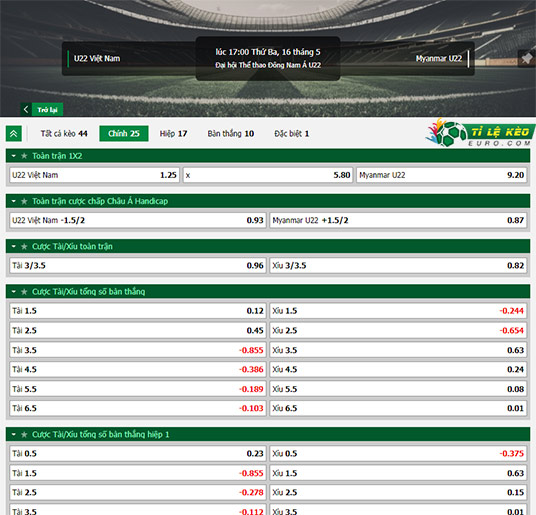Pick U22 Việt Nam 1.25 in 1X2
This screenshot has width=536, height=515.
click(x=95, y=175)
